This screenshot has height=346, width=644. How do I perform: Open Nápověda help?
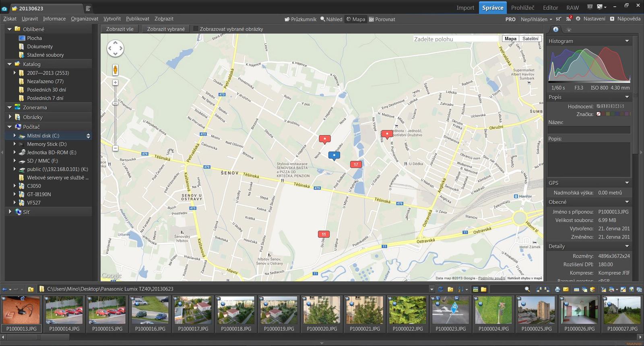[x=625, y=19]
